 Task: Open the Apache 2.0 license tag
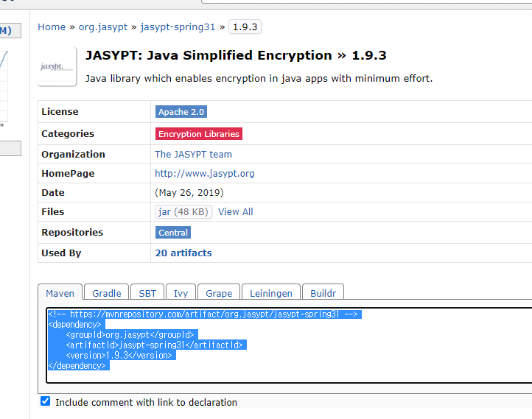point(181,112)
